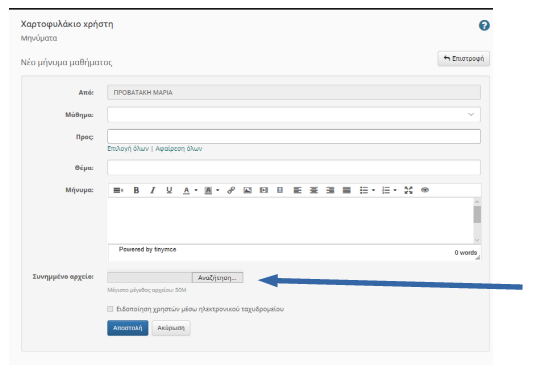Align text right
The height and width of the screenshot is (365, 544).
330,190
